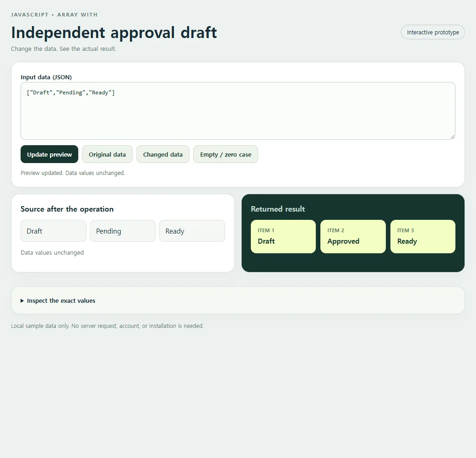The height and width of the screenshot is (458, 476).
Task: Click the Input data (JSON) label
Action: click(x=46, y=77)
